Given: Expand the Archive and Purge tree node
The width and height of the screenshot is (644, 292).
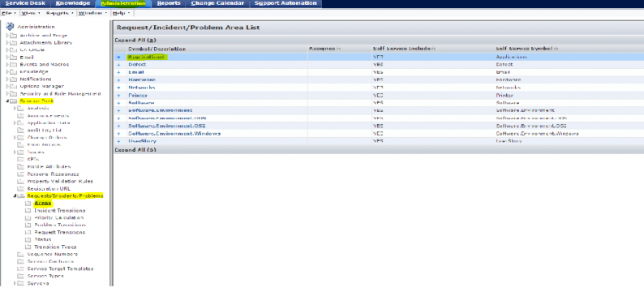Looking at the screenshot, I should click(x=7, y=36).
